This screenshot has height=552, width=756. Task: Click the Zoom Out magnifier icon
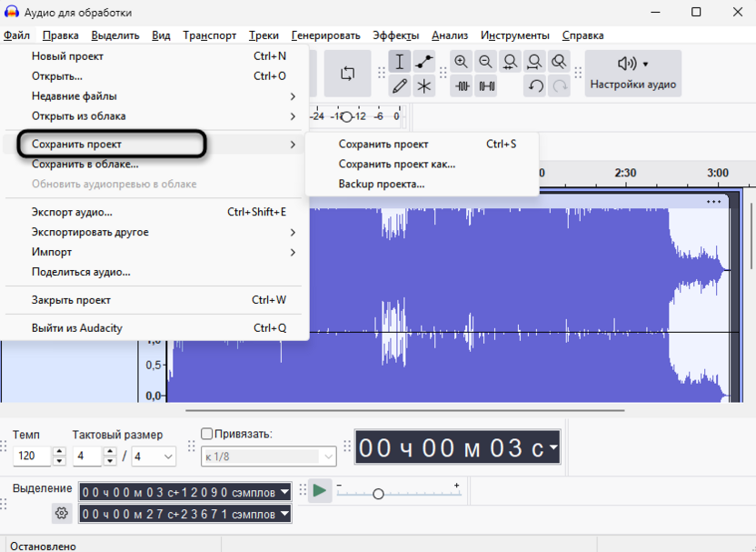click(485, 62)
